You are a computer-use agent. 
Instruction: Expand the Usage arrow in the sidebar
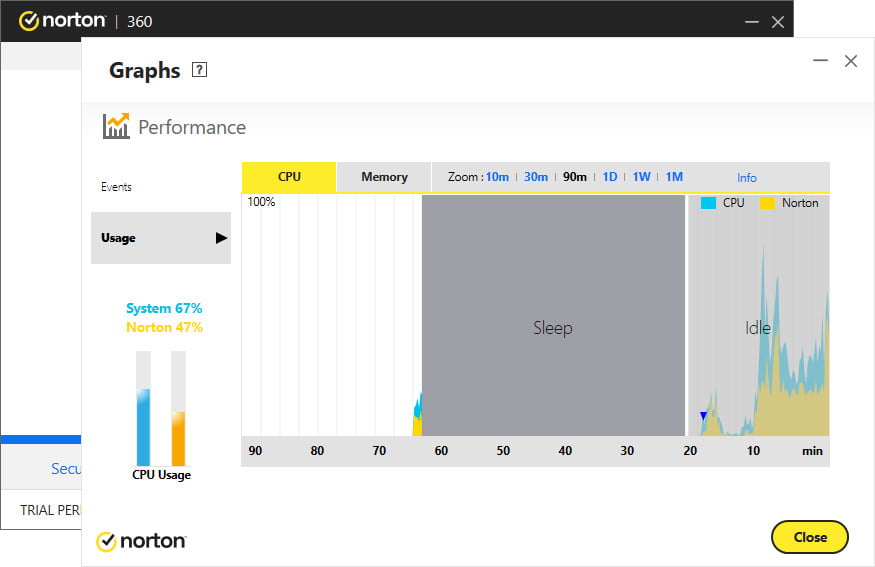221,238
